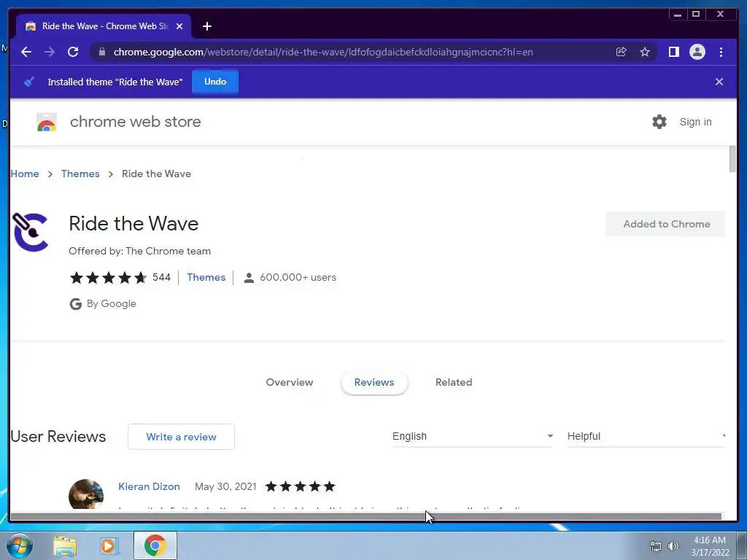Click the Chrome taskbar icon

[155, 545]
